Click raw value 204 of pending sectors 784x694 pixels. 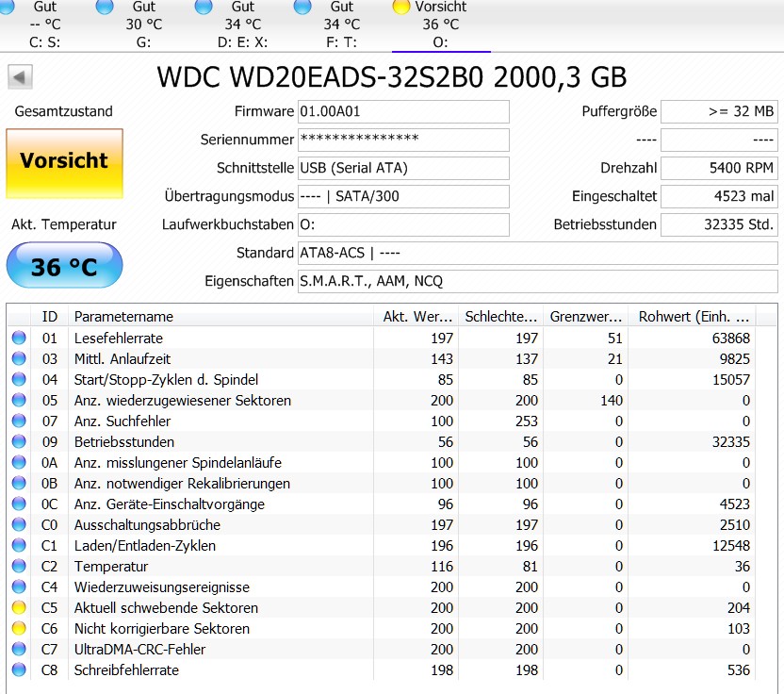point(739,608)
